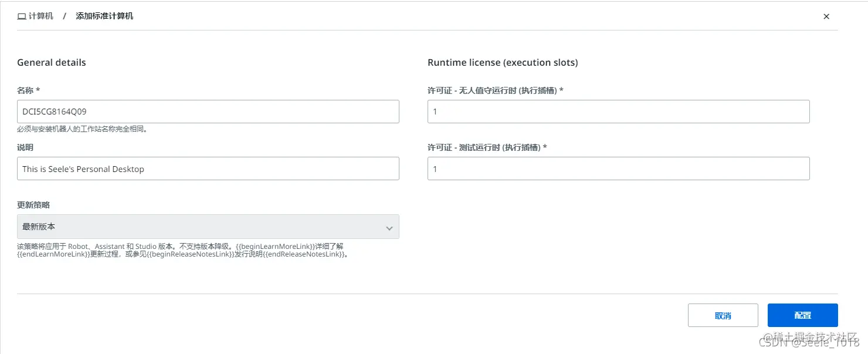Click the 说明 field label
Screen dimensions: 868x354
pos(25,147)
